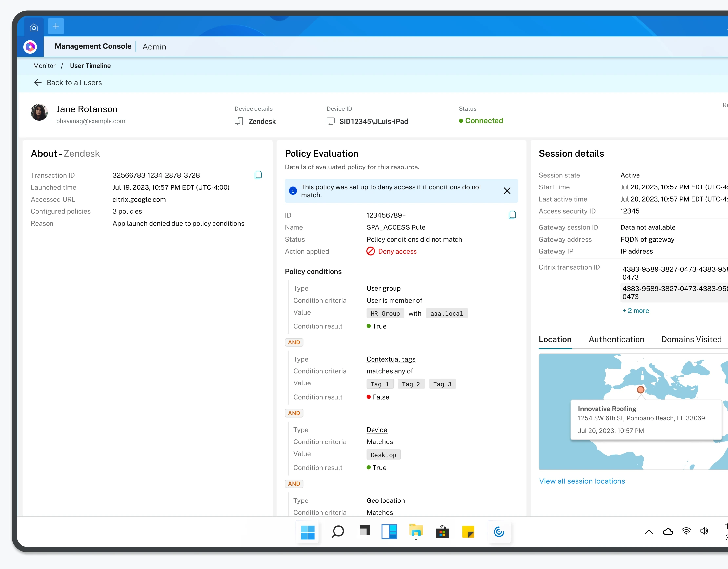Viewport: 728px width, 569px height.
Task: Select the citrix.google.com accessed URL
Action: click(x=139, y=200)
